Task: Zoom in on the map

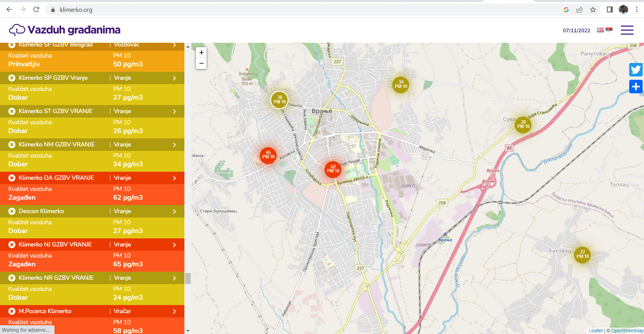Action: pos(201,53)
